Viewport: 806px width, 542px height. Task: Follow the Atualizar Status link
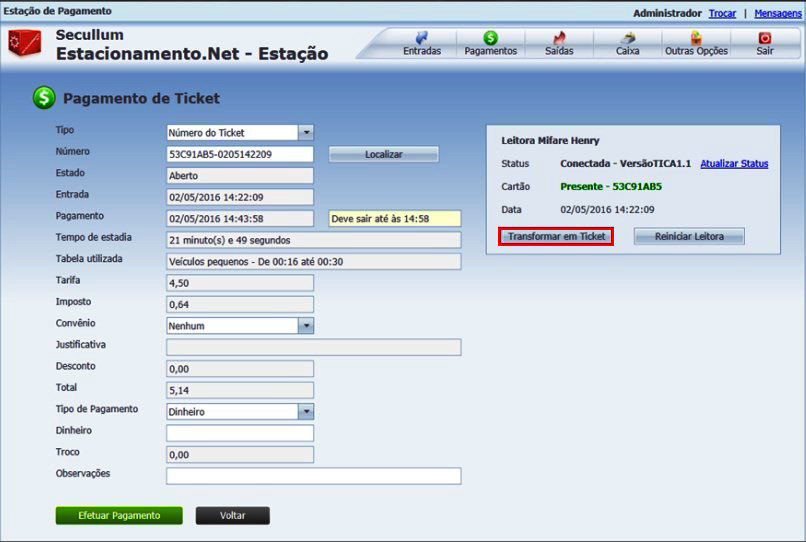click(x=734, y=164)
